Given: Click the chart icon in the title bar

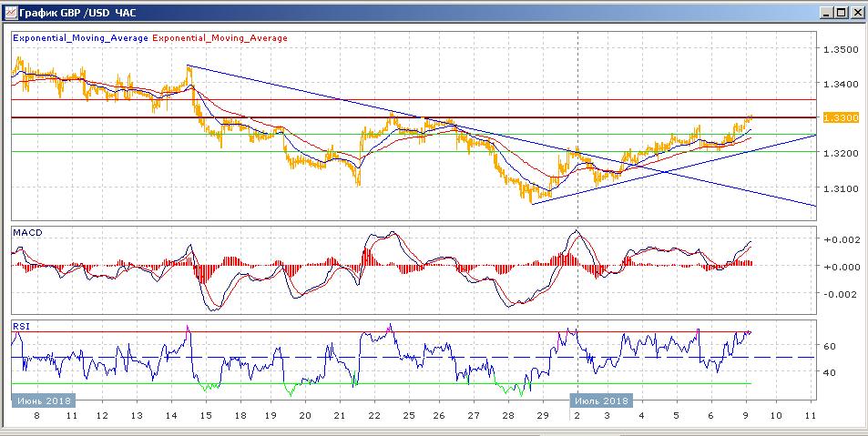Looking at the screenshot, I should click(x=10, y=13).
